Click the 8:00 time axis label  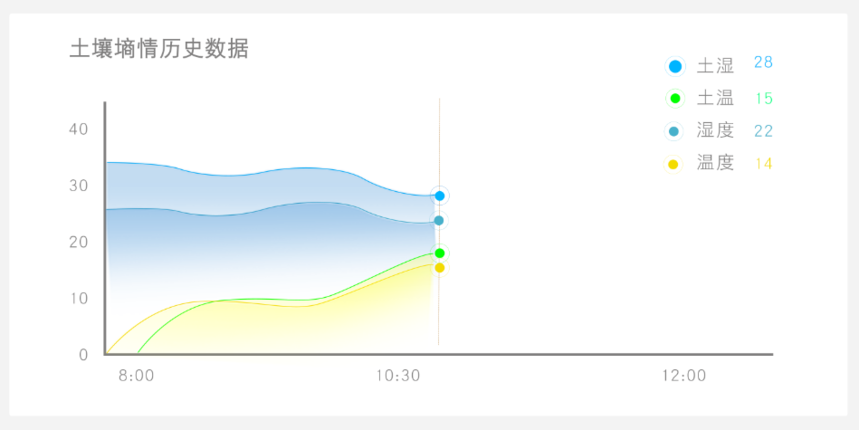[136, 376]
